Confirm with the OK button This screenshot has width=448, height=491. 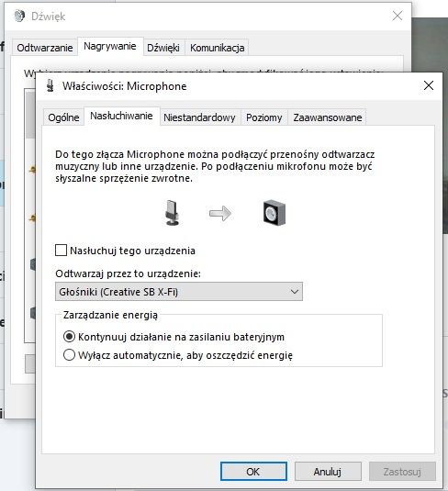[253, 472]
